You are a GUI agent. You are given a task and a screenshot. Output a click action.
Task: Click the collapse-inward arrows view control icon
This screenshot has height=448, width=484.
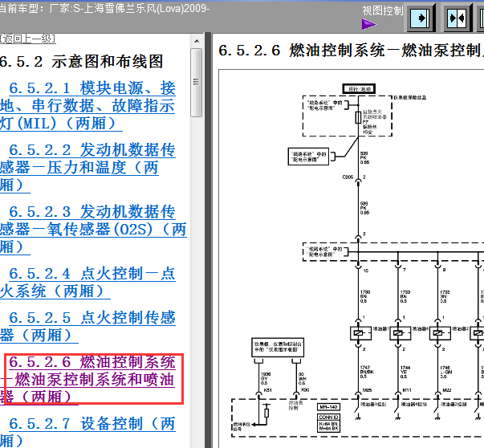coord(458,18)
